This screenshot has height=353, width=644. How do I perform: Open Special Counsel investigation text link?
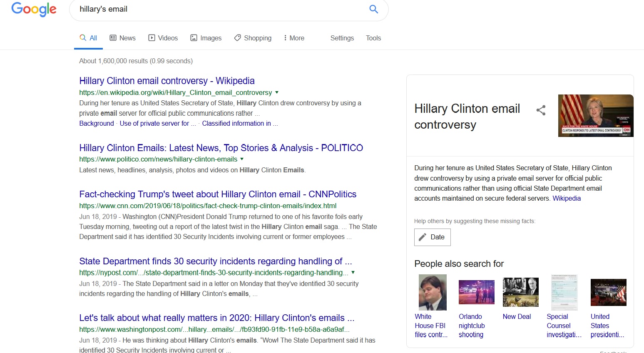tap(564, 326)
